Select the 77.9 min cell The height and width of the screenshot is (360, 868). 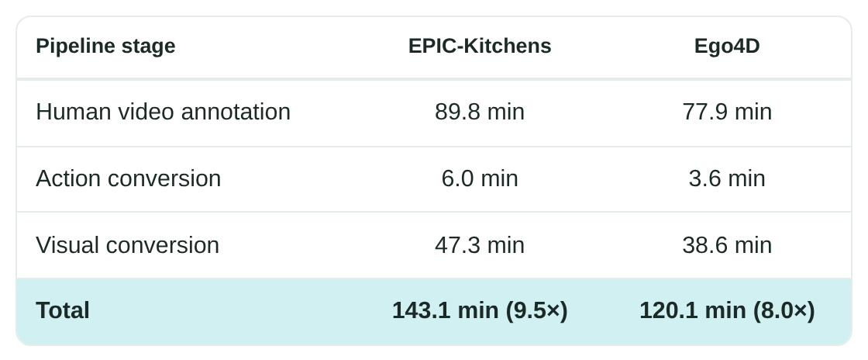click(727, 112)
